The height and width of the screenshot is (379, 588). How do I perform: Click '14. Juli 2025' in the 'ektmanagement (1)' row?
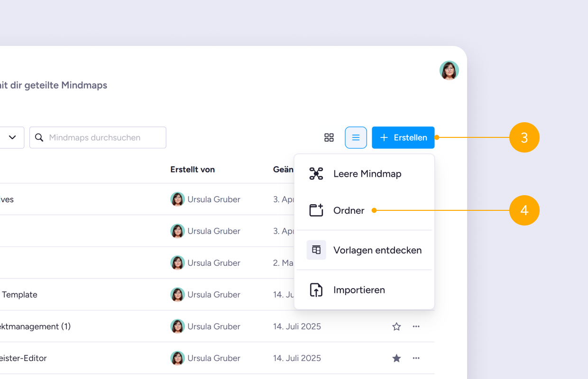click(297, 326)
